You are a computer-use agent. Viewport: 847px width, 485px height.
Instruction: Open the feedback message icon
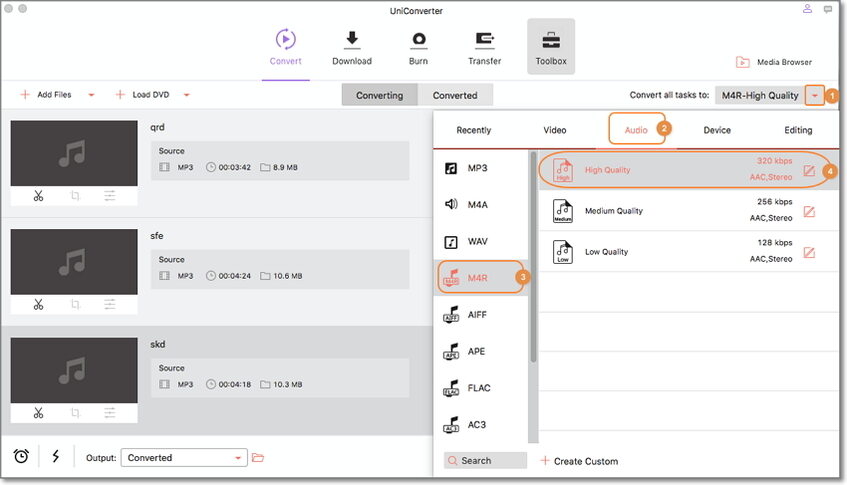coord(828,9)
